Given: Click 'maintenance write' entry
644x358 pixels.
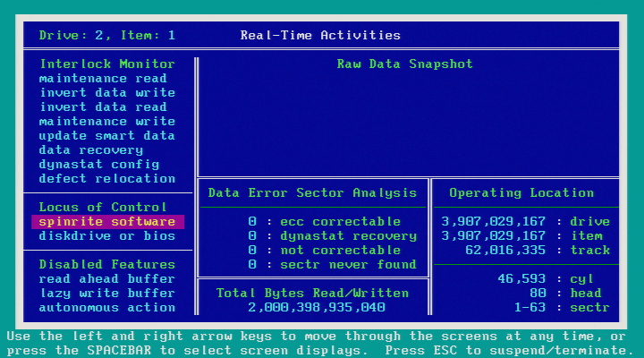Looking at the screenshot, I should coord(107,122).
